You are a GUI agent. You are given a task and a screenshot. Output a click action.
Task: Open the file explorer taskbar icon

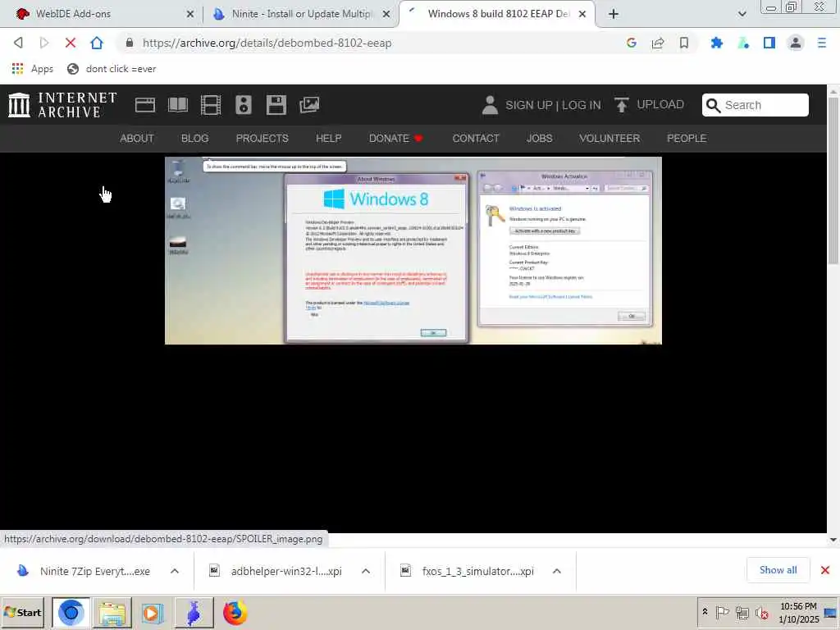pos(112,612)
